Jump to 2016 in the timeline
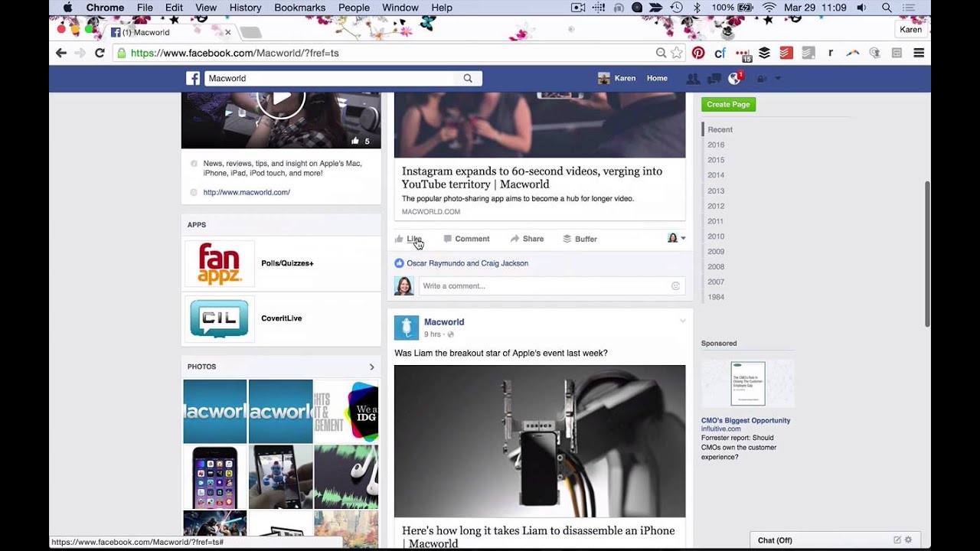 pos(716,145)
